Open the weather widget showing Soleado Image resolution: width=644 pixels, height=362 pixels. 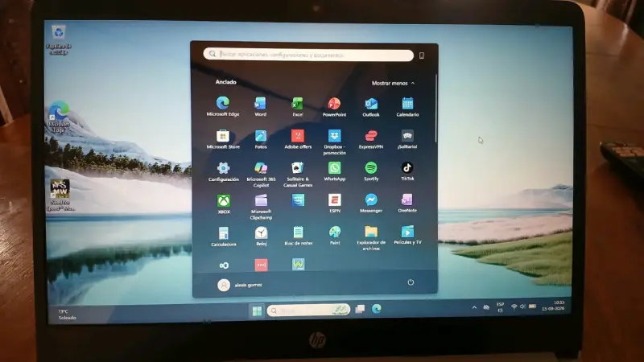tap(67, 315)
